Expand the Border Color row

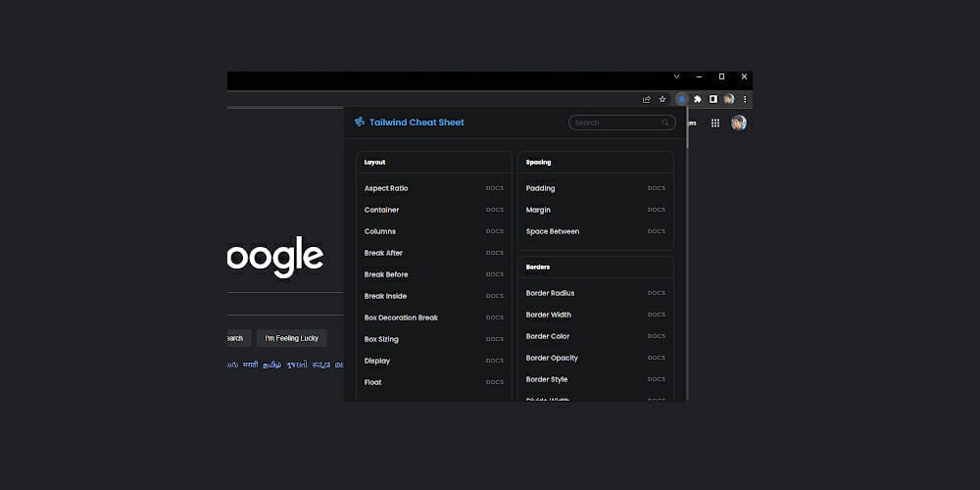[596, 336]
